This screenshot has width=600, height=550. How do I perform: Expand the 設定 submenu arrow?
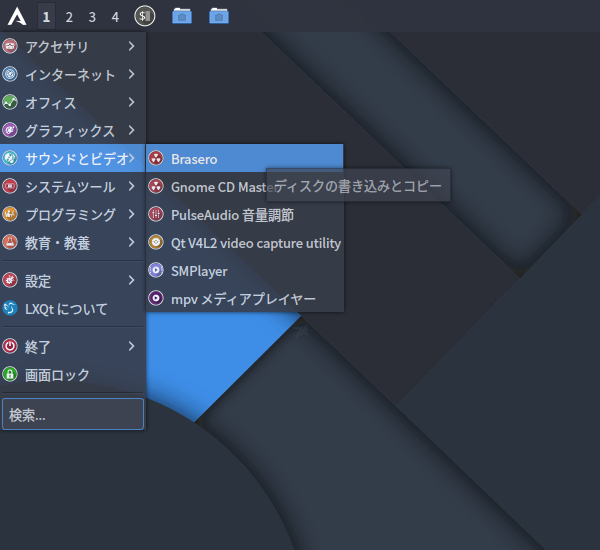tap(132, 280)
